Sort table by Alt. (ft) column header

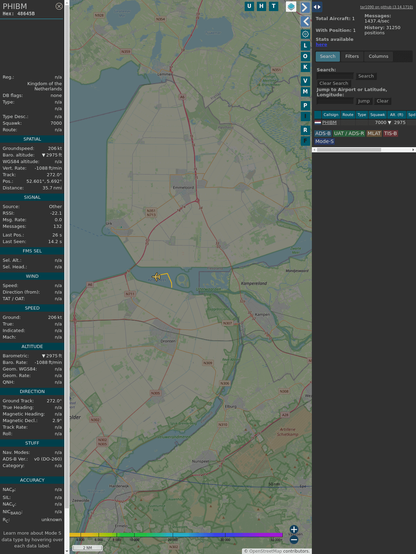396,115
